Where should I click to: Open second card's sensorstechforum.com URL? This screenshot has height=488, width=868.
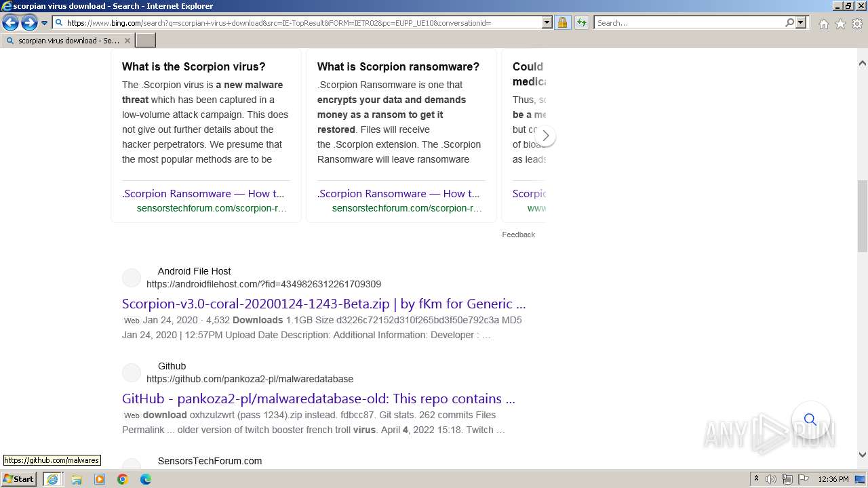(x=407, y=208)
